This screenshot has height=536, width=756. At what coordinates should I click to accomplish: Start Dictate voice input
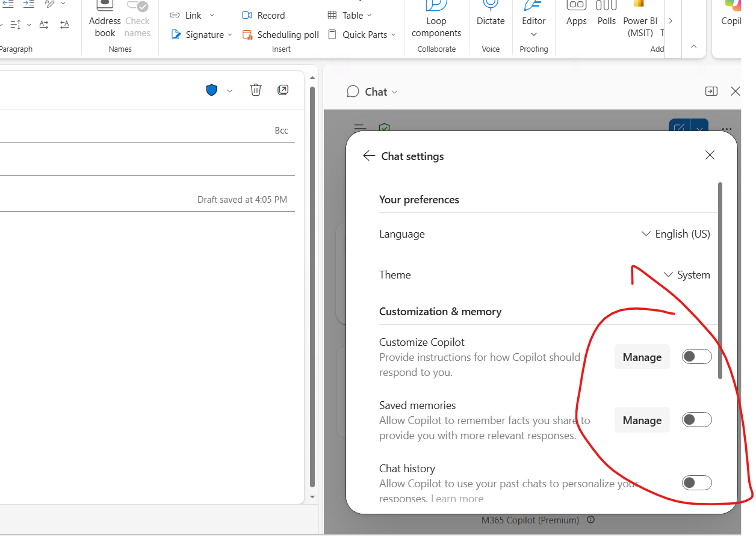pyautogui.click(x=491, y=13)
